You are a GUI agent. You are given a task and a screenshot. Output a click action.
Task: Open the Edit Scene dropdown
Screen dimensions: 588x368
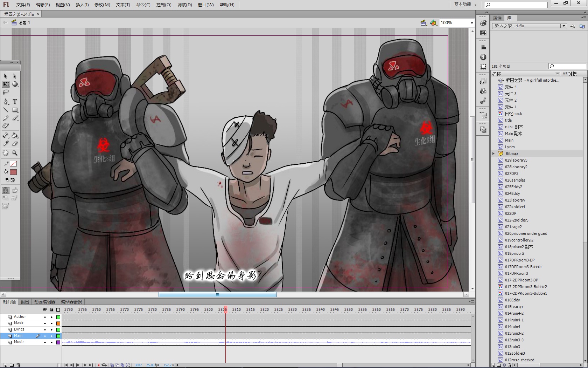coord(423,23)
